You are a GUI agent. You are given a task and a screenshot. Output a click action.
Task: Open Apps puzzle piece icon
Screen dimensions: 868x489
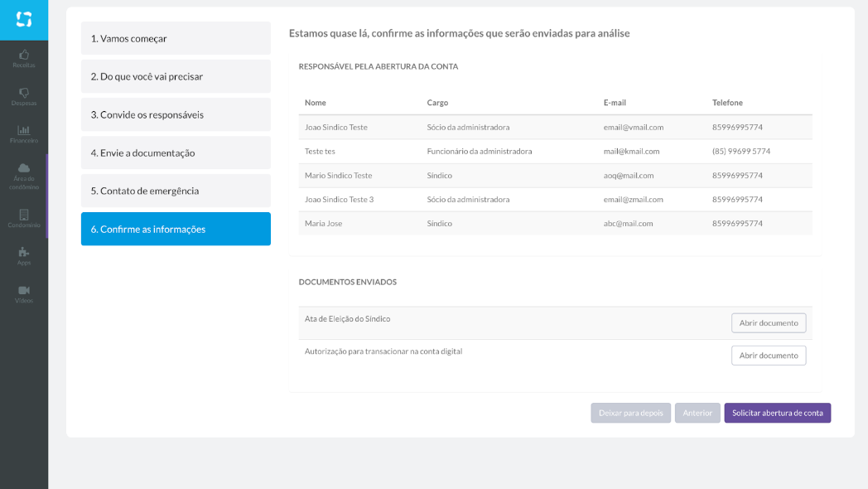point(24,253)
